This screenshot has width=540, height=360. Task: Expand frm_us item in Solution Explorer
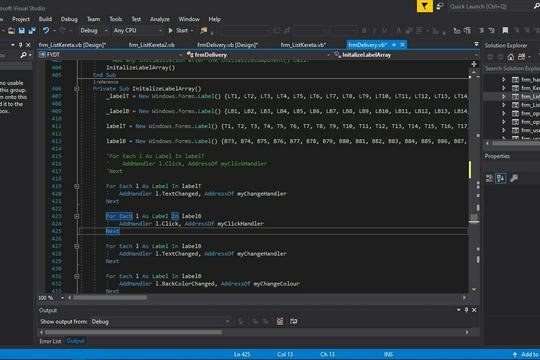click(504, 130)
